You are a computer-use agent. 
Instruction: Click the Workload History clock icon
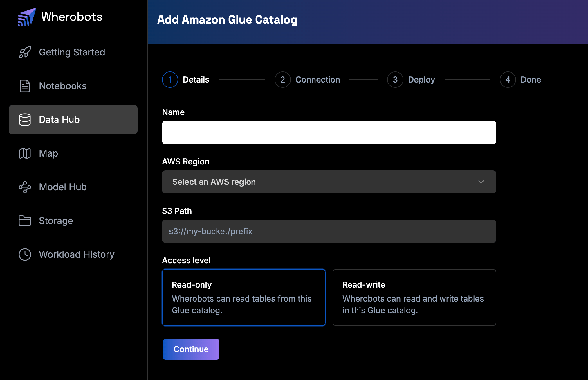tap(25, 254)
